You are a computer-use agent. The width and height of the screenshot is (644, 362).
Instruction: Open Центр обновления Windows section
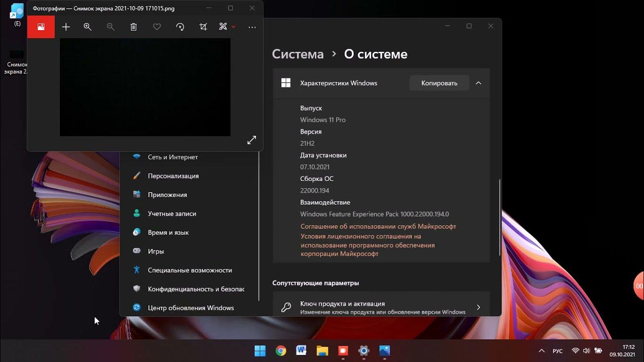[189, 308]
